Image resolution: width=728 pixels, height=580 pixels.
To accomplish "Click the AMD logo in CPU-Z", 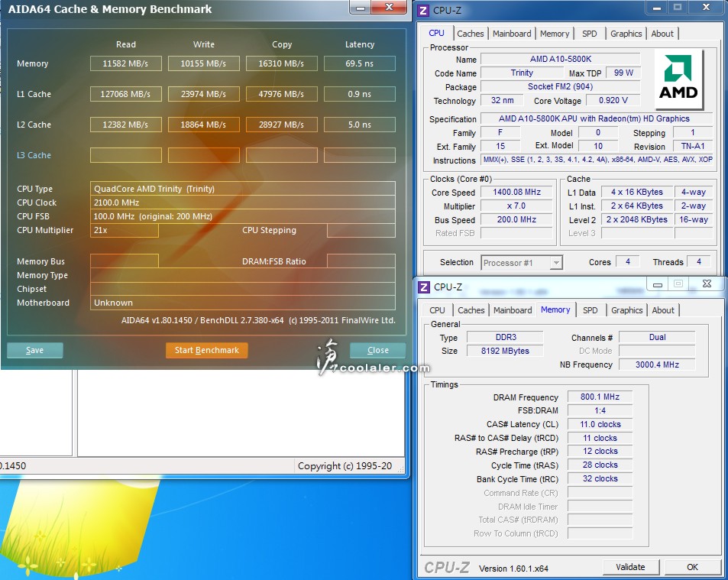I will coord(679,79).
